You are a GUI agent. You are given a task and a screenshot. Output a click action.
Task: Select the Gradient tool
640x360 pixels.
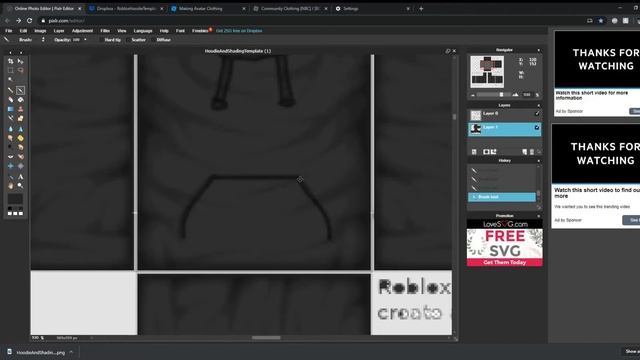click(11, 109)
